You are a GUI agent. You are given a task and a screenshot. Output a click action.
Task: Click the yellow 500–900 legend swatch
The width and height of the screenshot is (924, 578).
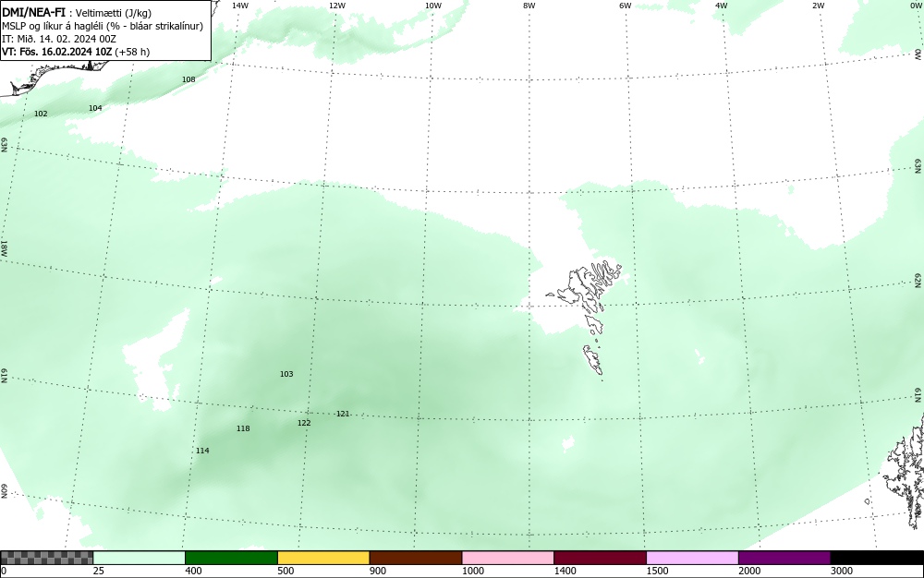click(323, 558)
